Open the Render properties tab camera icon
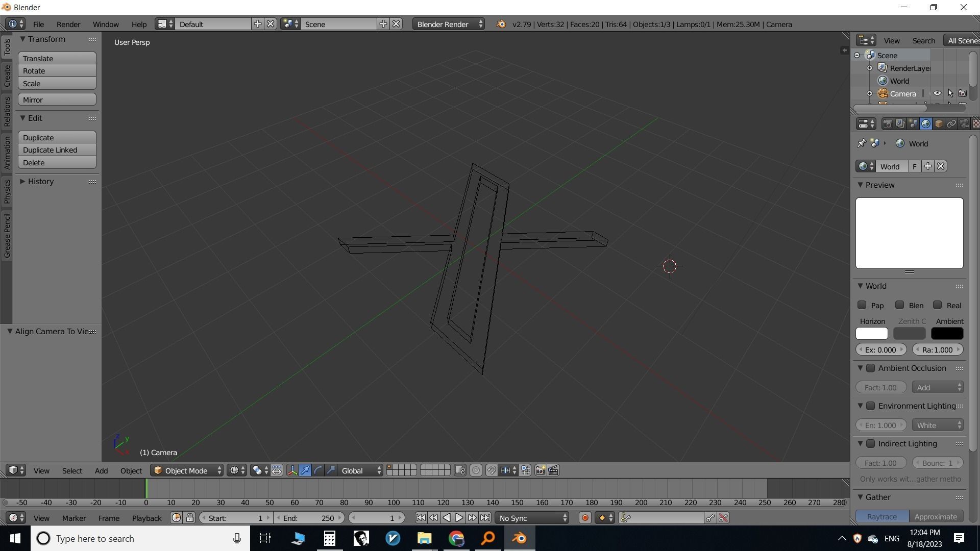The height and width of the screenshot is (551, 980). point(888,124)
